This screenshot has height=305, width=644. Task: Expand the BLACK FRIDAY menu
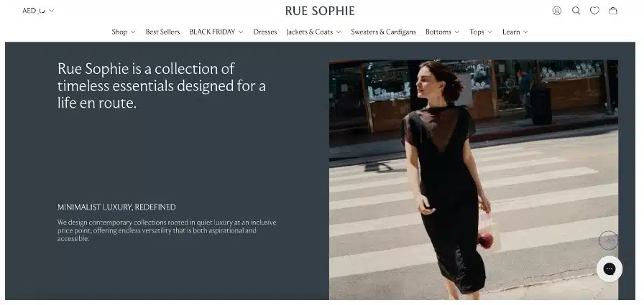pos(216,32)
